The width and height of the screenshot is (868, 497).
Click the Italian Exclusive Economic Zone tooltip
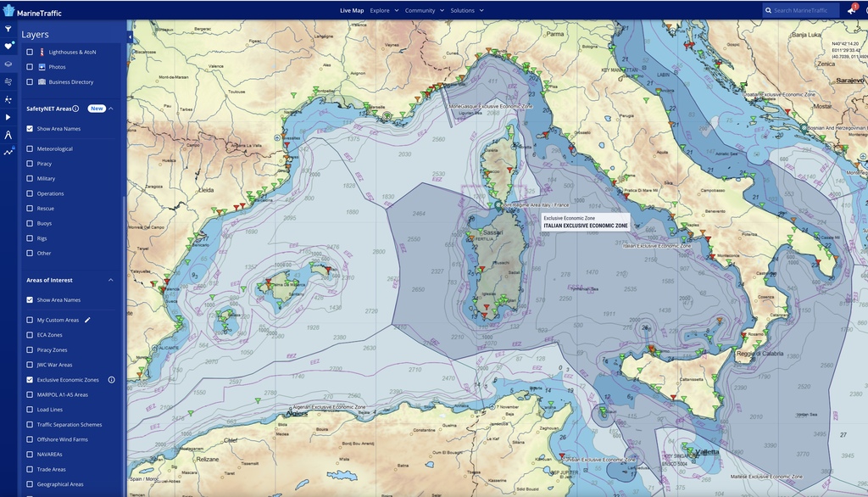click(585, 222)
